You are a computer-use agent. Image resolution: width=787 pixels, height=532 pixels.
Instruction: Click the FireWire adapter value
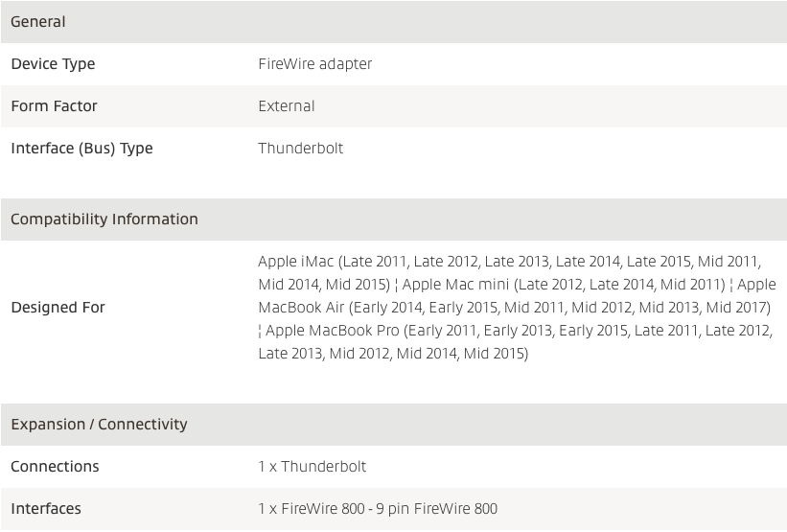pos(314,64)
